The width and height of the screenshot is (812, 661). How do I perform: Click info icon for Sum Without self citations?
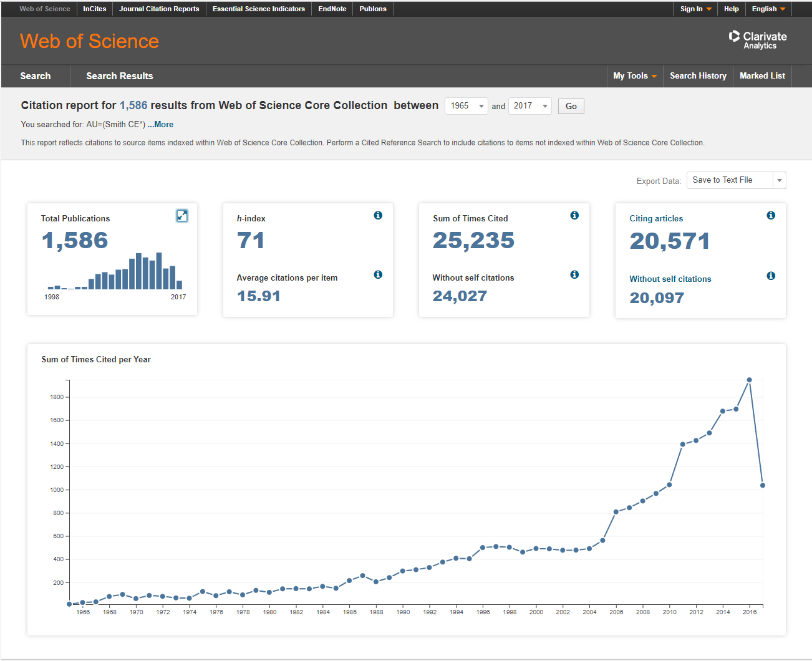point(574,274)
